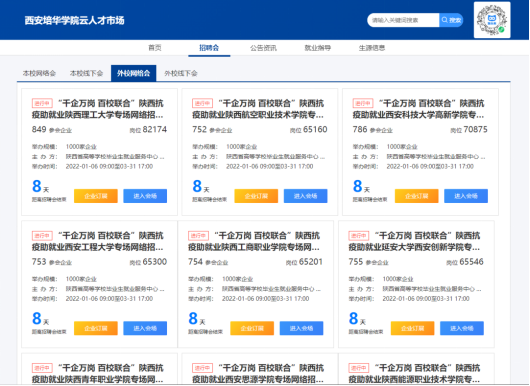Click 进入会场 on the 陕西航空职业技术学院 card
Image resolution: width=530 pixels, height=386 pixels.
pyautogui.click(x=306, y=196)
